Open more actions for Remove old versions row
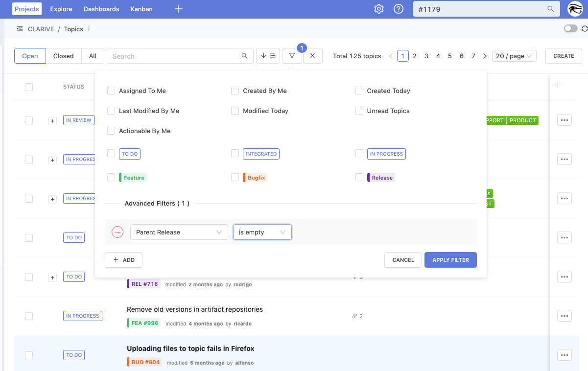The width and height of the screenshot is (588, 371). click(564, 316)
